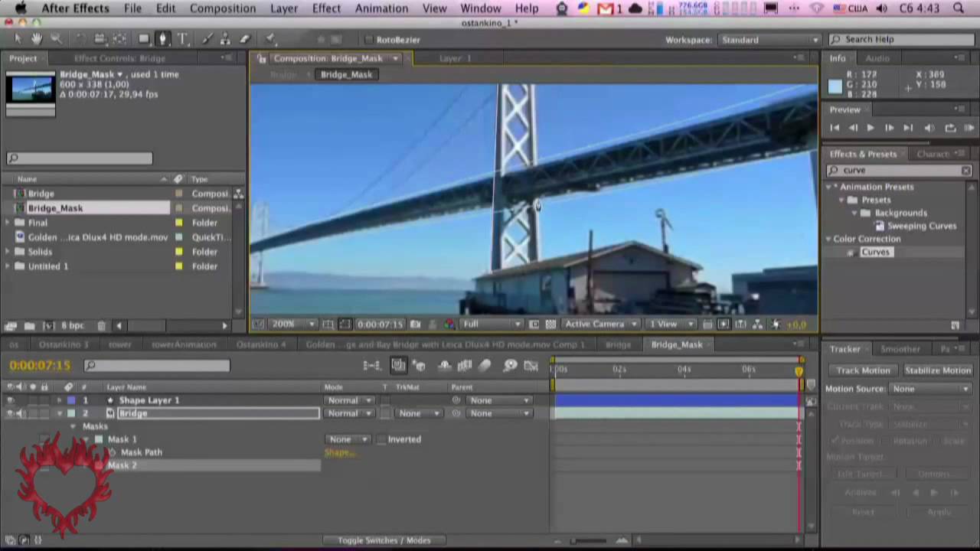Select the Hand tool
Image resolution: width=980 pixels, height=551 pixels.
point(37,39)
